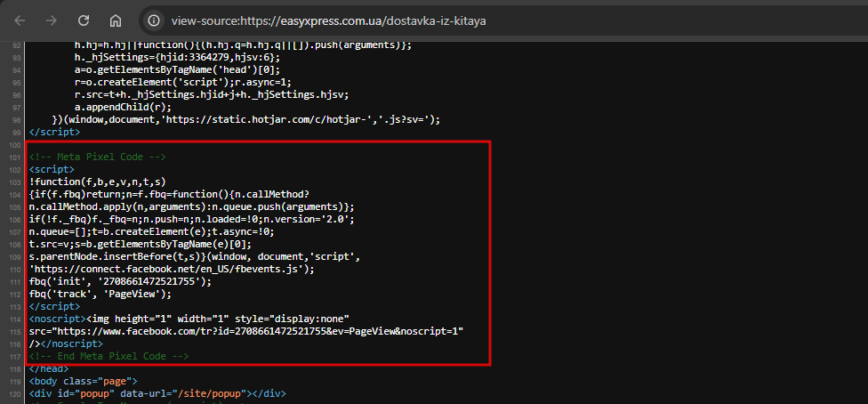The width and height of the screenshot is (868, 404).
Task: Click the opening script tag on line 102
Action: (x=52, y=170)
